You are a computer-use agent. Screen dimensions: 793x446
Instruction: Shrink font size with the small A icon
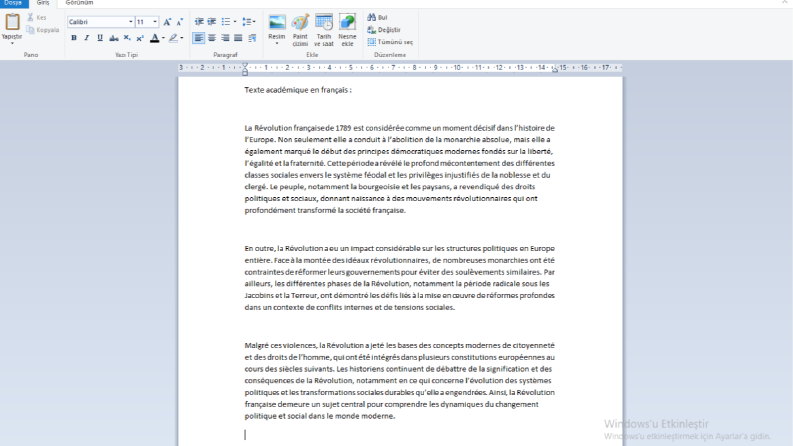pyautogui.click(x=180, y=22)
